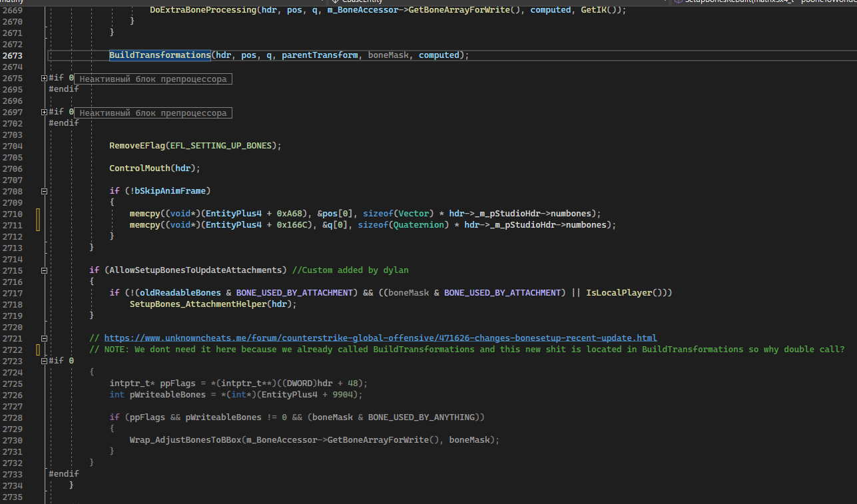The width and height of the screenshot is (857, 504).
Task: Click BONE_USED_BY_ANYTHING on line 2728
Action: coord(424,417)
